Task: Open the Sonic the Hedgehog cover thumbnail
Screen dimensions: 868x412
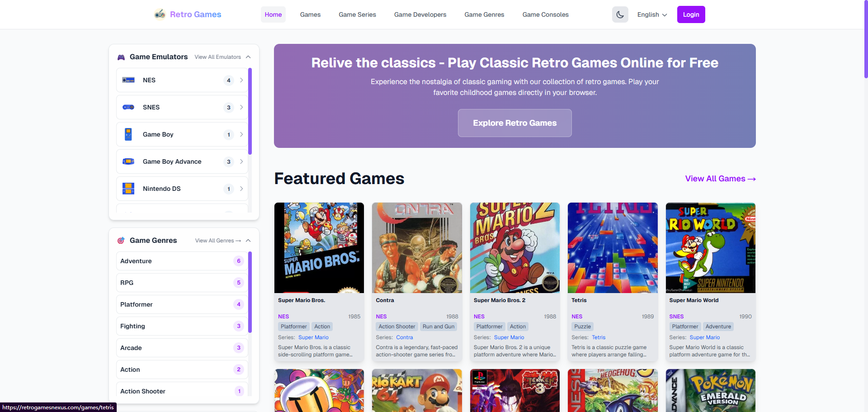Action: (613, 390)
